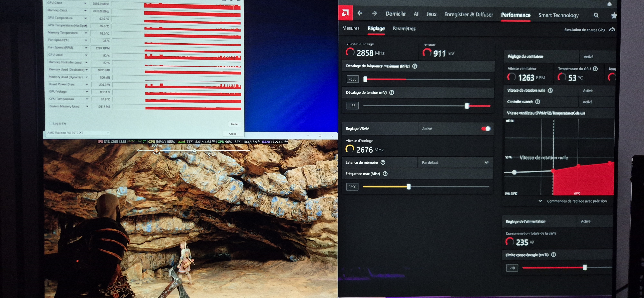This screenshot has height=298, width=644.
Task: Open the AI tab in AMD Software
Action: click(x=416, y=14)
